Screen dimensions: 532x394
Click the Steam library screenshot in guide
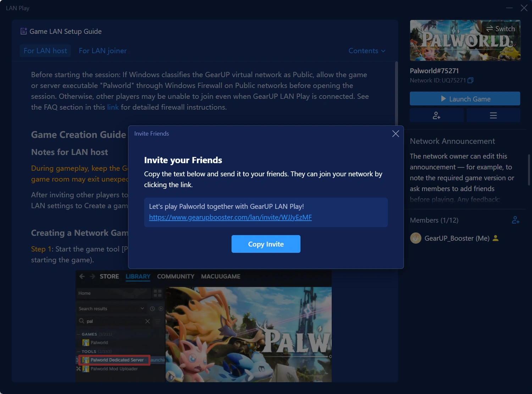pyautogui.click(x=204, y=326)
